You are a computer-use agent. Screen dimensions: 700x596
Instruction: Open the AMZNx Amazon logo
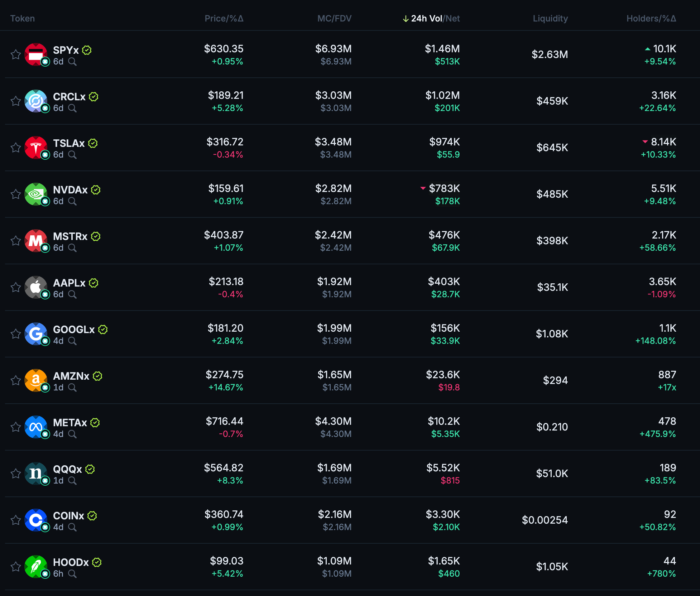pyautogui.click(x=36, y=380)
